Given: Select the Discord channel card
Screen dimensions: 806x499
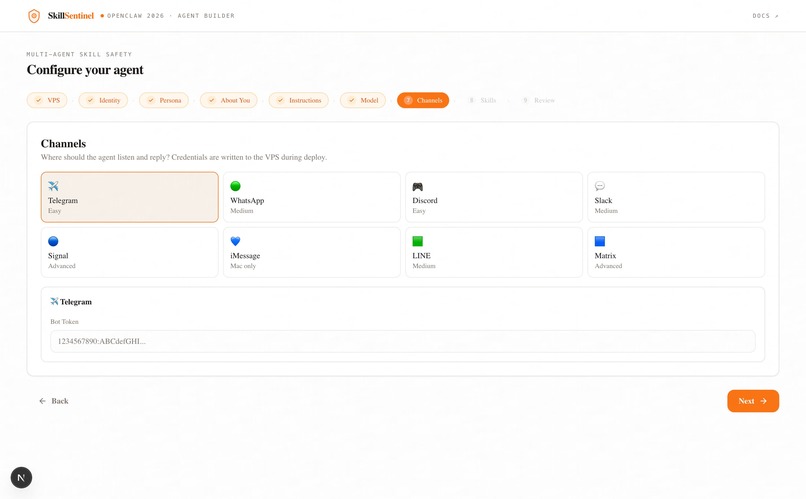Looking at the screenshot, I should (x=494, y=197).
